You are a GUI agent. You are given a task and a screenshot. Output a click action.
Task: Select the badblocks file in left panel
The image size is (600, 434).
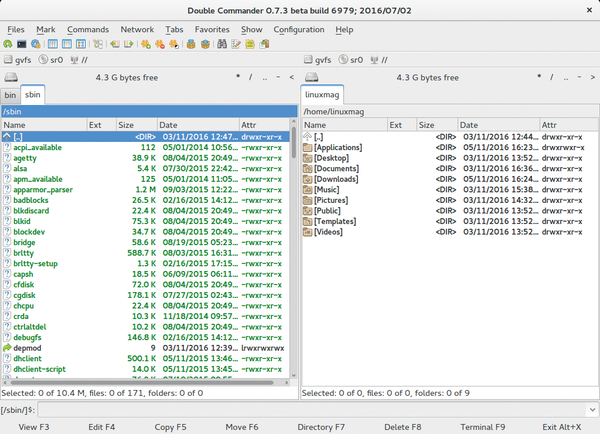click(31, 199)
